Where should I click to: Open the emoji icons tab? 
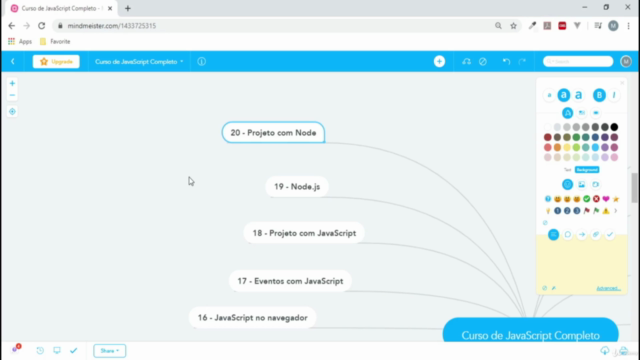[567, 184]
